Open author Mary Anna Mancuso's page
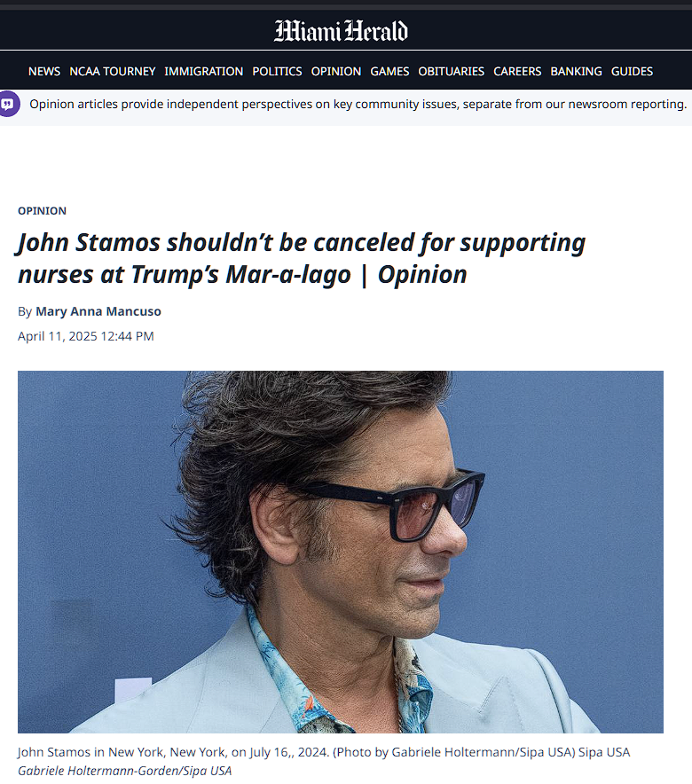This screenshot has height=784, width=692. (98, 311)
